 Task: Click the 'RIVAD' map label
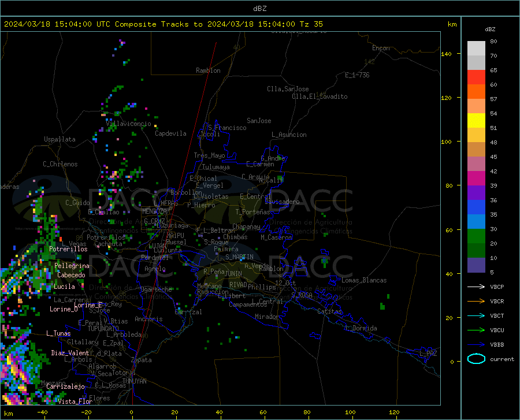click(238, 285)
